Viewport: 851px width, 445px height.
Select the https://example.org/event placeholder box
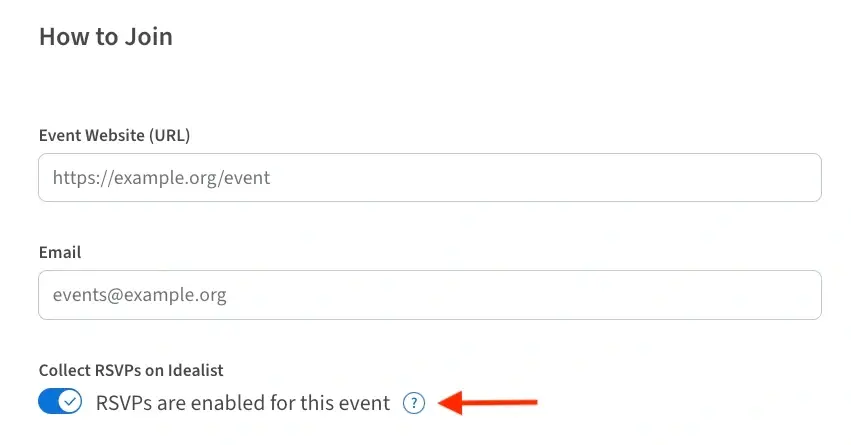[430, 178]
